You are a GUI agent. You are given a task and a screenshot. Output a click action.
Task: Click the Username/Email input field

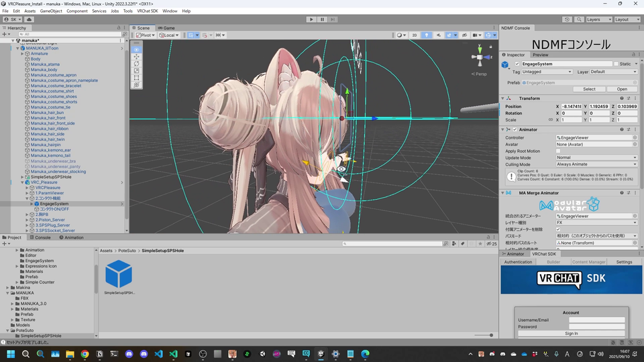[x=596, y=320]
